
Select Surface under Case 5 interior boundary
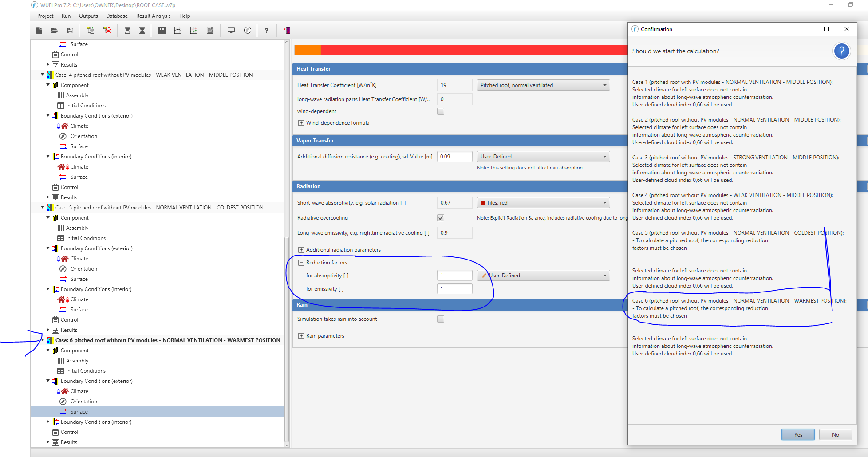(x=79, y=310)
